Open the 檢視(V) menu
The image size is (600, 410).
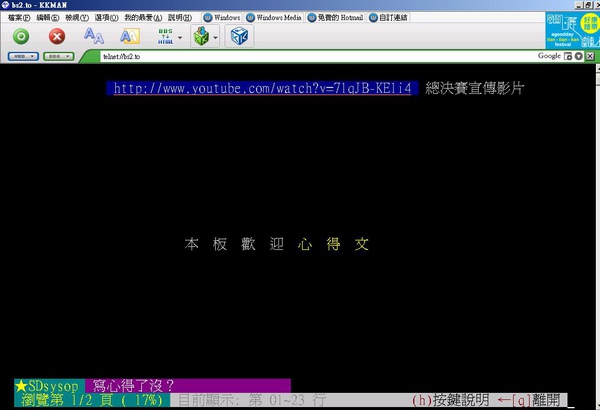coord(77,18)
